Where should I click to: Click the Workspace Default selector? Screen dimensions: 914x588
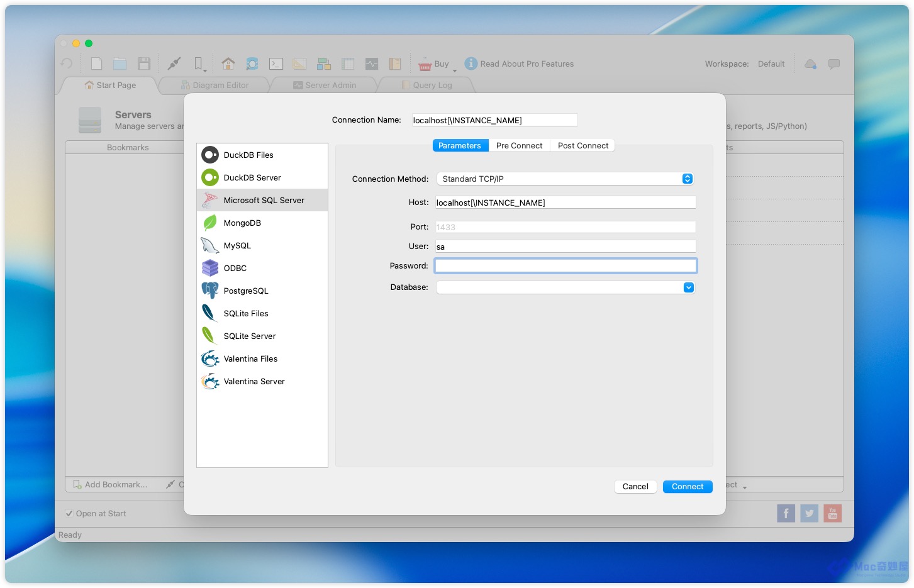click(x=771, y=64)
